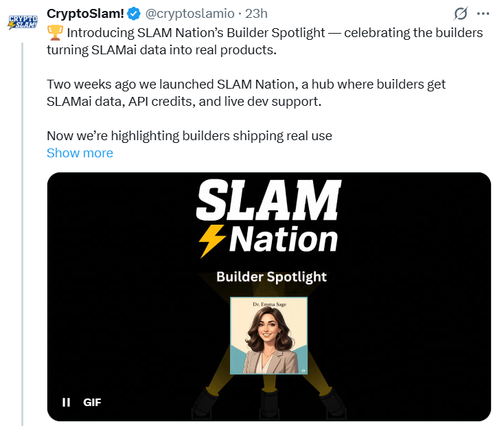
Task: Click the CryptoSlam! display name
Action: [x=85, y=14]
